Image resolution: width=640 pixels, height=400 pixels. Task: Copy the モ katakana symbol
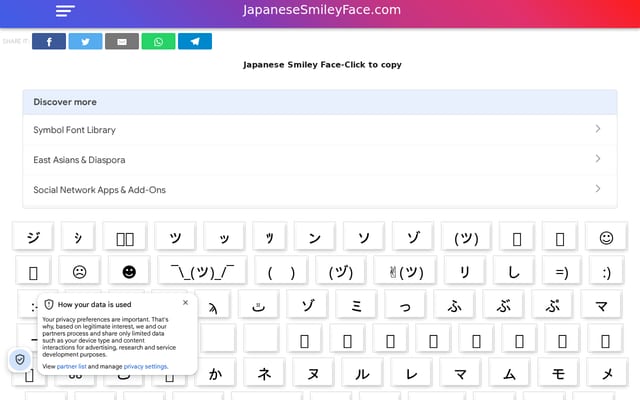(558, 373)
